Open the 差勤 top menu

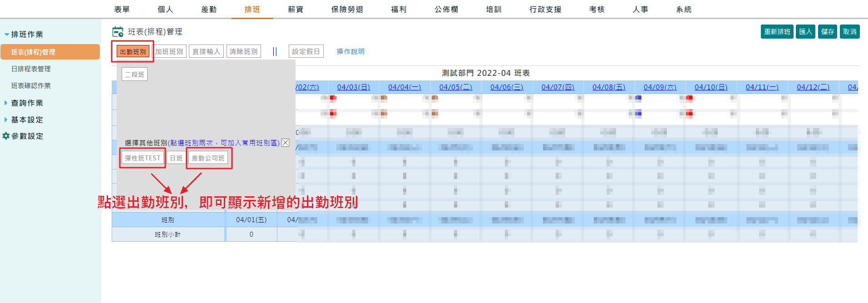tap(209, 10)
